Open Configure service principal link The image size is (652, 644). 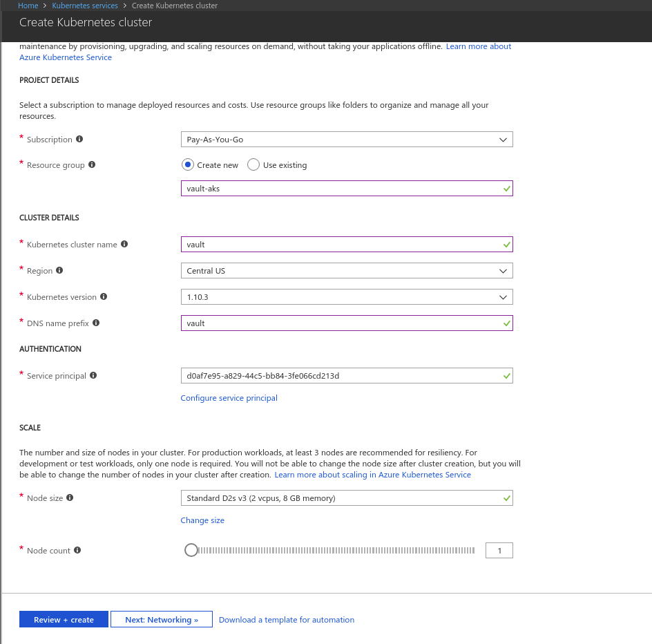229,398
